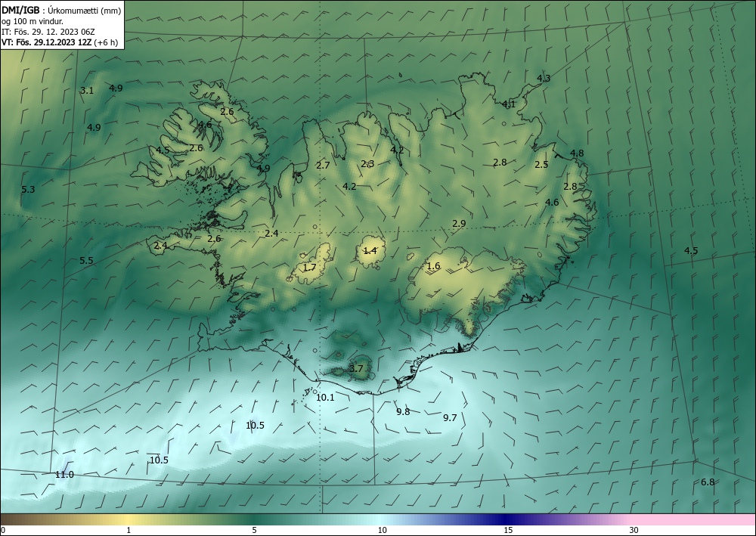The height and width of the screenshot is (536, 756).
Task: Click the 2.9 value on the map
Action: point(459,224)
